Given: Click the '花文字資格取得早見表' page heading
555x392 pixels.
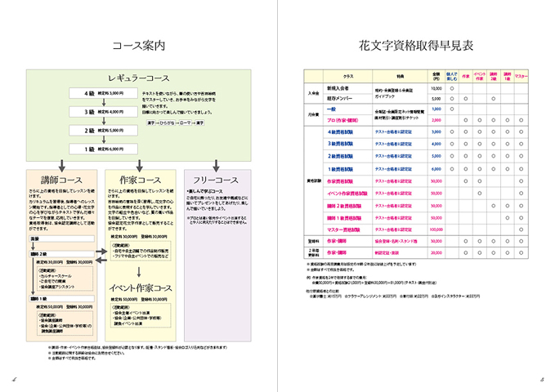Looking at the screenshot, I should tap(416, 46).
